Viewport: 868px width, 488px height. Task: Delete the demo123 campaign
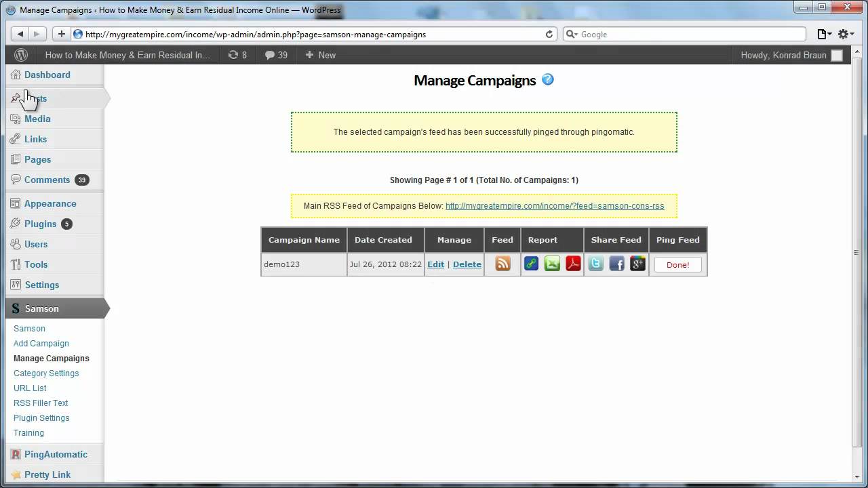coord(467,264)
